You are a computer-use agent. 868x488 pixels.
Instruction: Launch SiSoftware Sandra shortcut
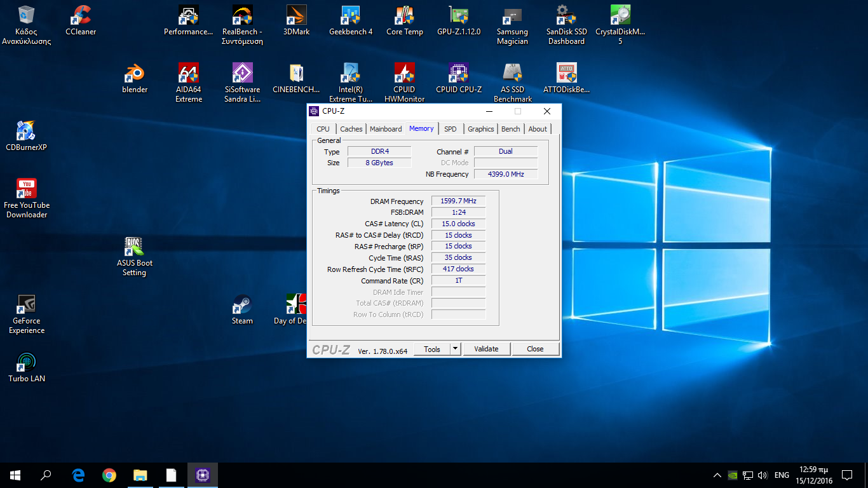[x=242, y=83]
